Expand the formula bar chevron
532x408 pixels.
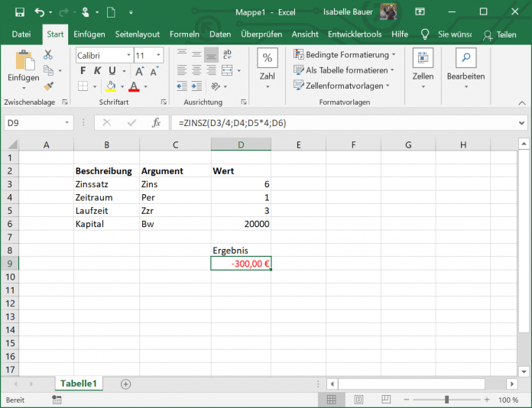coord(521,123)
